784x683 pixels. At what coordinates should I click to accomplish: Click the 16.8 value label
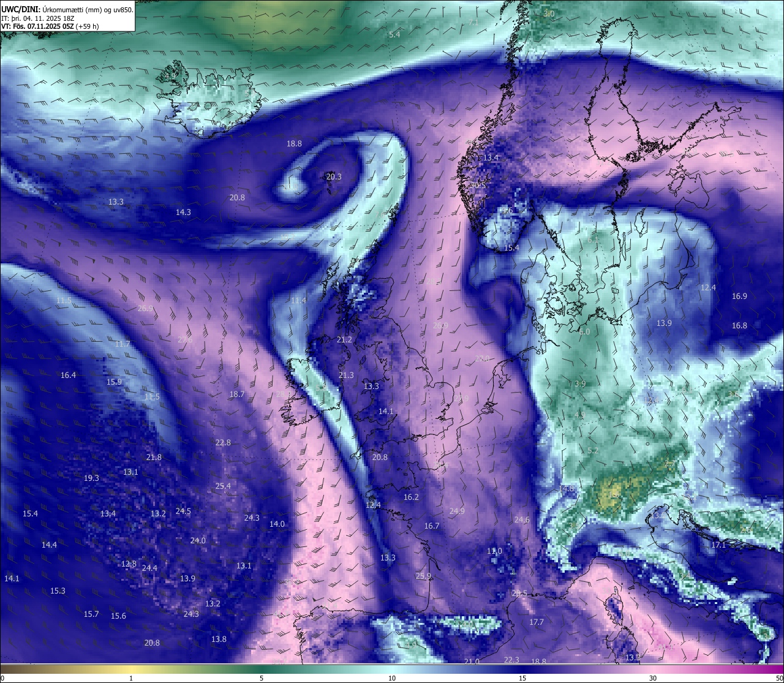[x=739, y=325]
